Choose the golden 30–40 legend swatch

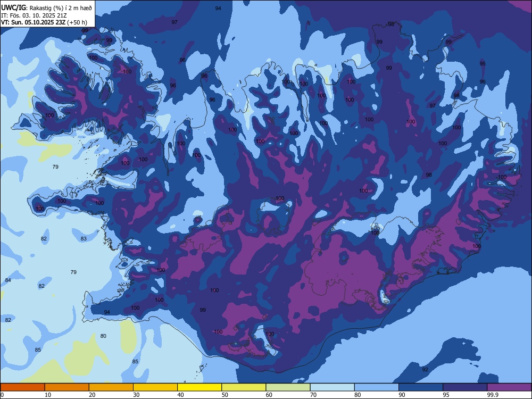[155, 387]
